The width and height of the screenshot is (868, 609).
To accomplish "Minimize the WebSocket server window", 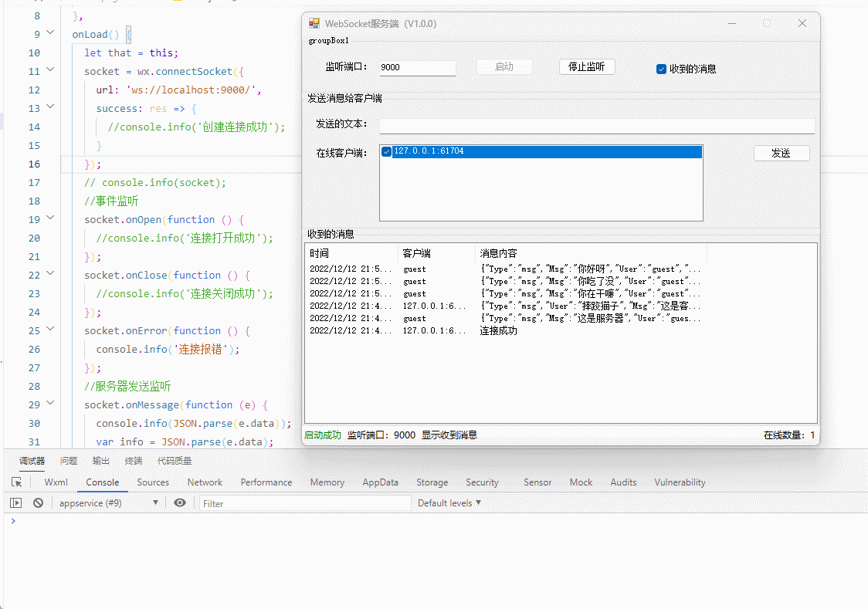I will coord(731,23).
